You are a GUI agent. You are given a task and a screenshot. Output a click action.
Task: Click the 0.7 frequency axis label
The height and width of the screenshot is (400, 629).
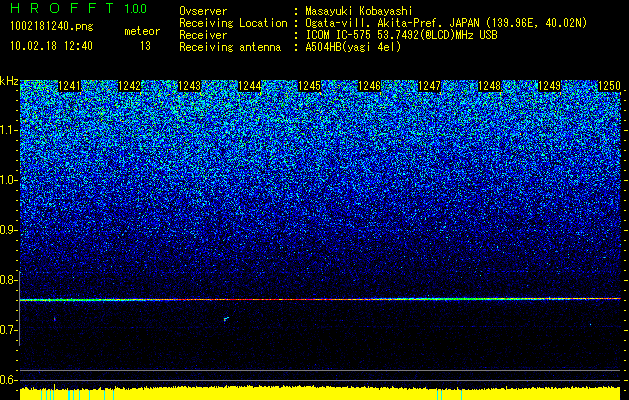(x=8, y=330)
